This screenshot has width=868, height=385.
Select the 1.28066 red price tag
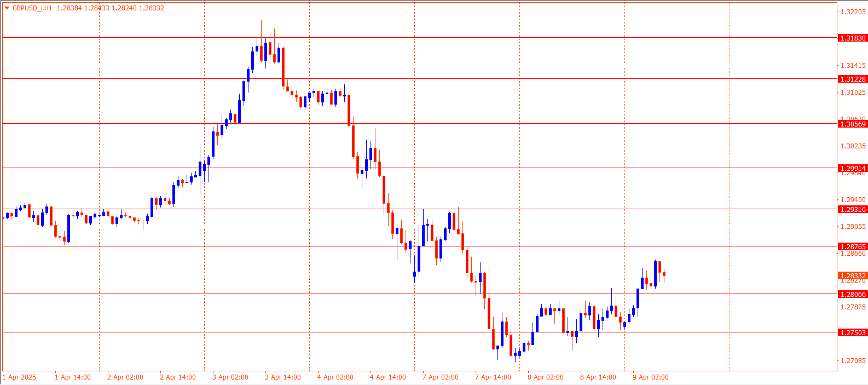853,294
